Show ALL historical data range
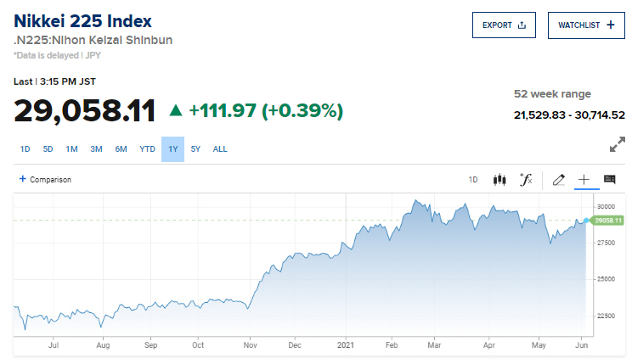The width and height of the screenshot is (632, 364). coord(220,149)
